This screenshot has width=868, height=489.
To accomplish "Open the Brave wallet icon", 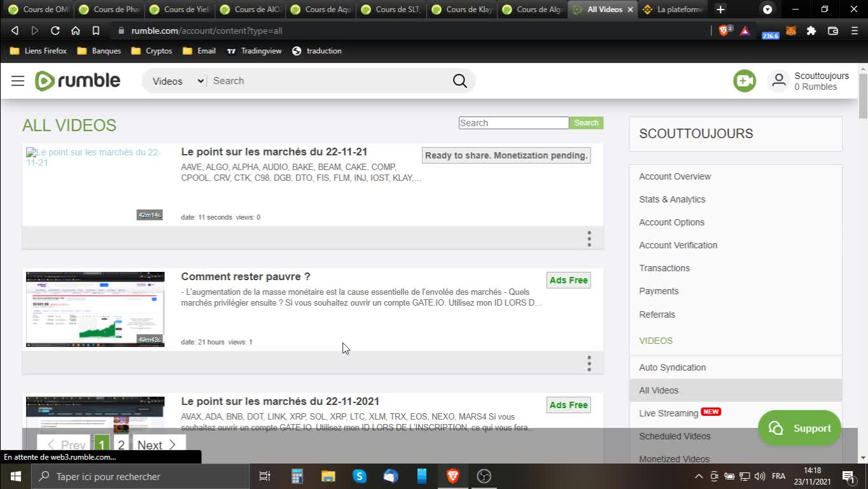I will coord(832,31).
